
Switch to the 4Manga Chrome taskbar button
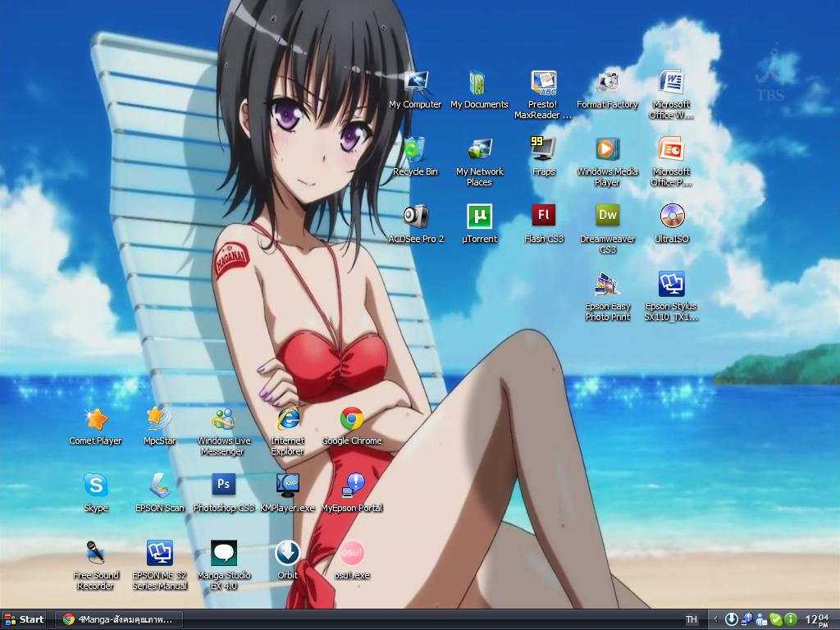118,620
